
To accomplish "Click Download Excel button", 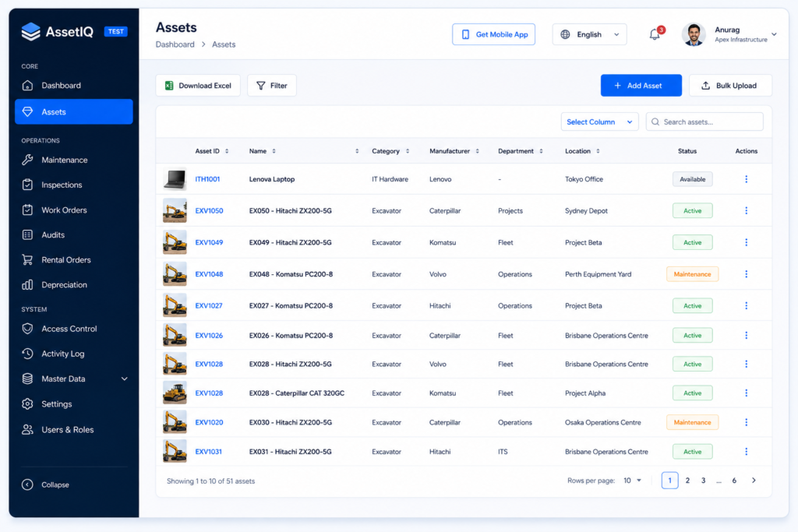I will (198, 86).
